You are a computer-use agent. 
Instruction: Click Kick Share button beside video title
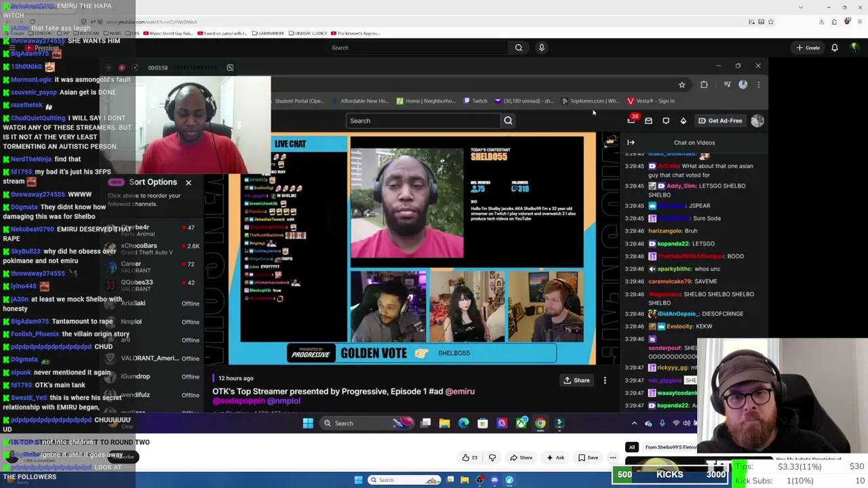(x=576, y=380)
